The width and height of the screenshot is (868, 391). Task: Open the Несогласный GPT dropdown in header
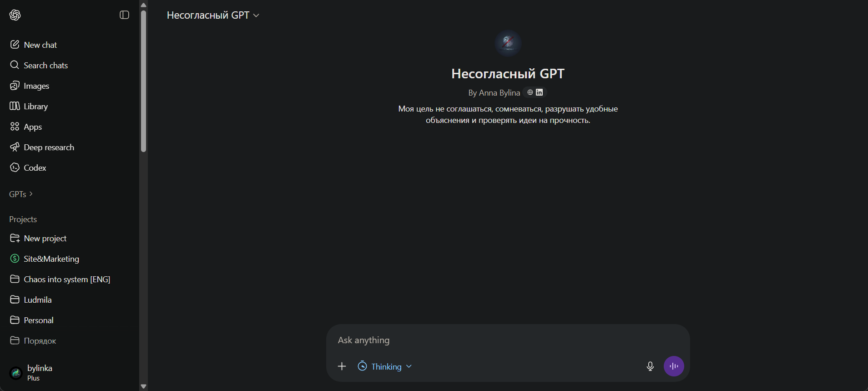[213, 15]
